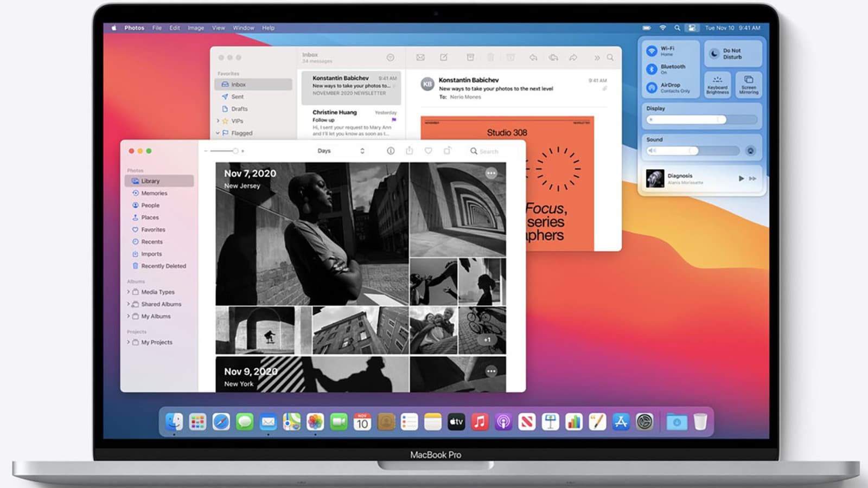Viewport: 868px width, 488px height.
Task: Launch Keynote from the Dock
Action: pyautogui.click(x=550, y=421)
